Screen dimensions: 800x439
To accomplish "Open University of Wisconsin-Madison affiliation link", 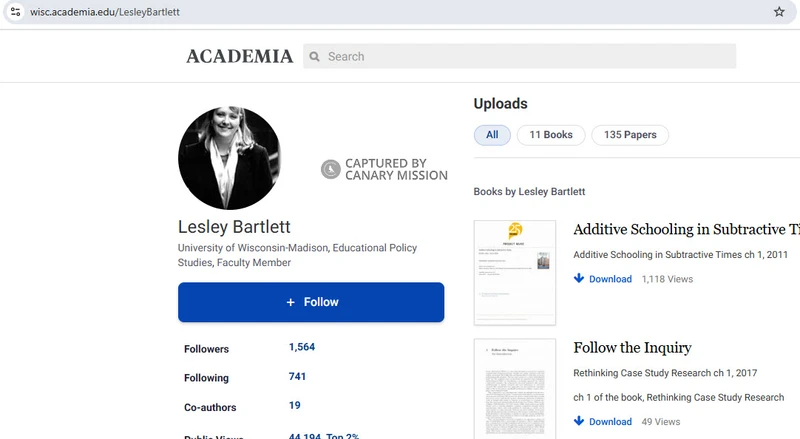I will pos(253,248).
